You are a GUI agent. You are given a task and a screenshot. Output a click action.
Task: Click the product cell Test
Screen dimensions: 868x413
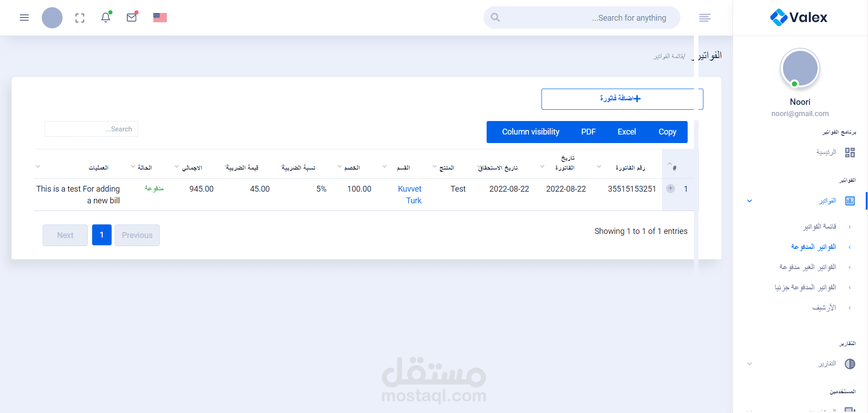(x=458, y=189)
